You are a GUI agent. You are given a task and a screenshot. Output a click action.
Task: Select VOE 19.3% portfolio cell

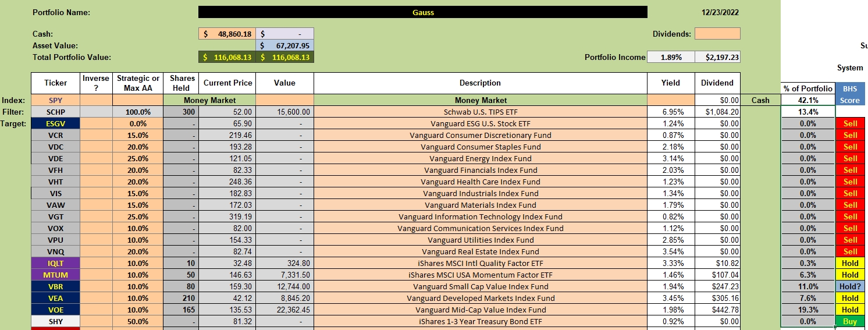[808, 310]
